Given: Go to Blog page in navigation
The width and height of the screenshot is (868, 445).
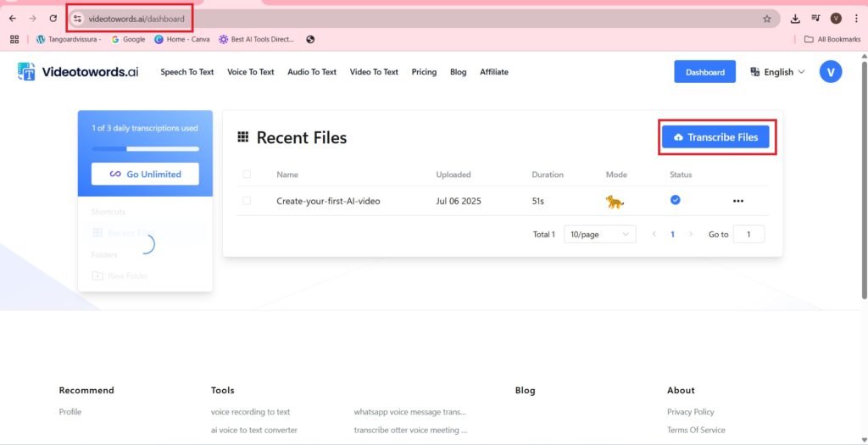Looking at the screenshot, I should (x=459, y=72).
